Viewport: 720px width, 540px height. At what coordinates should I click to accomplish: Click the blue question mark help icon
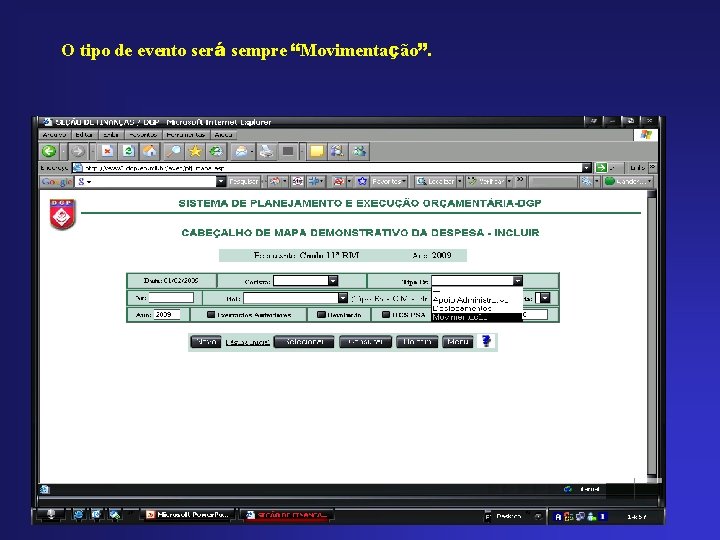tap(486, 341)
